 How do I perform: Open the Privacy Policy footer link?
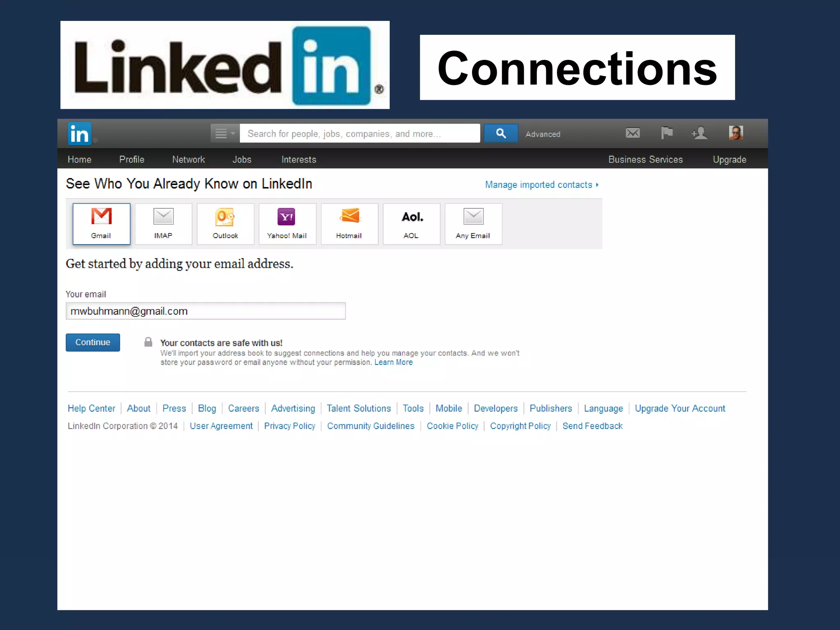tap(290, 426)
